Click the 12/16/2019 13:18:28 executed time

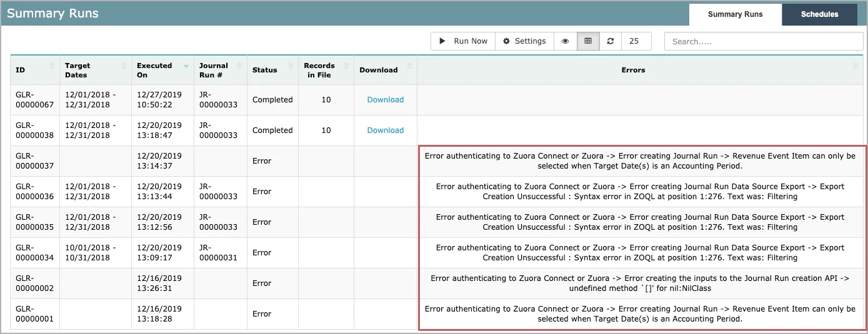159,314
